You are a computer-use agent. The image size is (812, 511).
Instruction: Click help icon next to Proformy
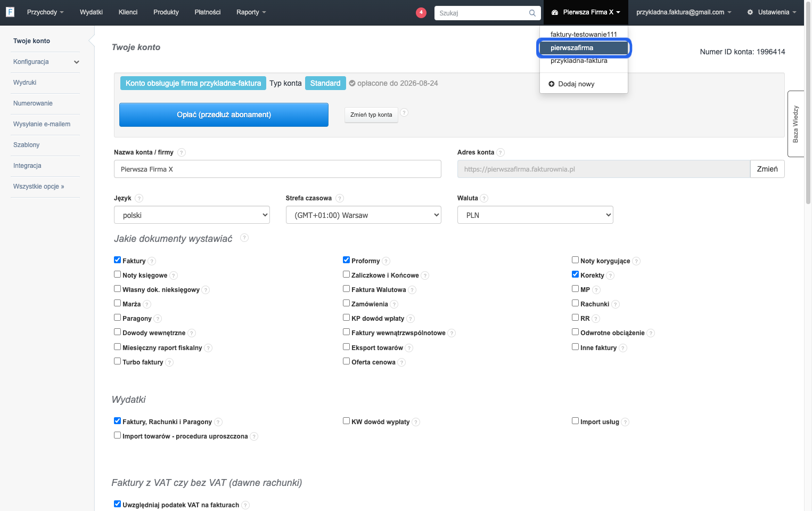pos(386,261)
